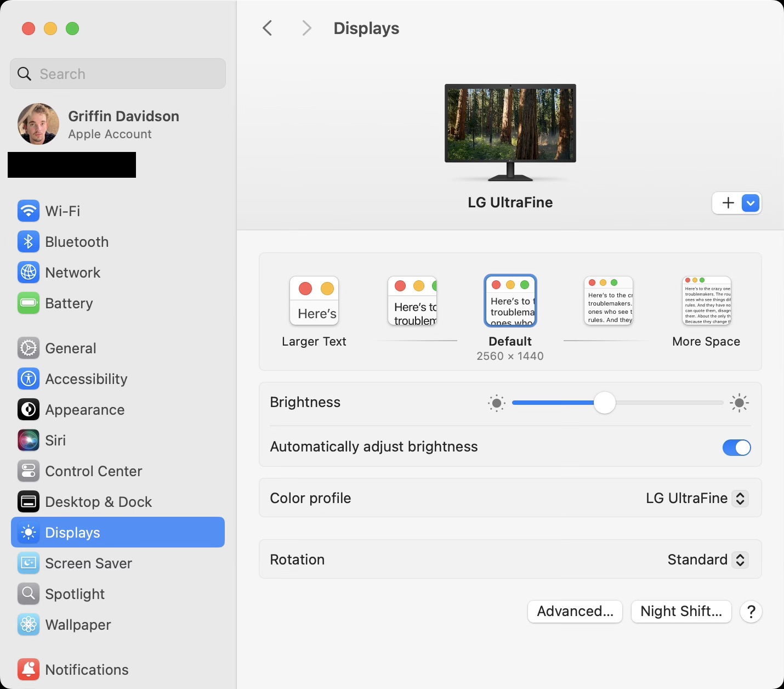This screenshot has height=689, width=784.
Task: Click the high brightness sun icon
Action: coord(740,403)
